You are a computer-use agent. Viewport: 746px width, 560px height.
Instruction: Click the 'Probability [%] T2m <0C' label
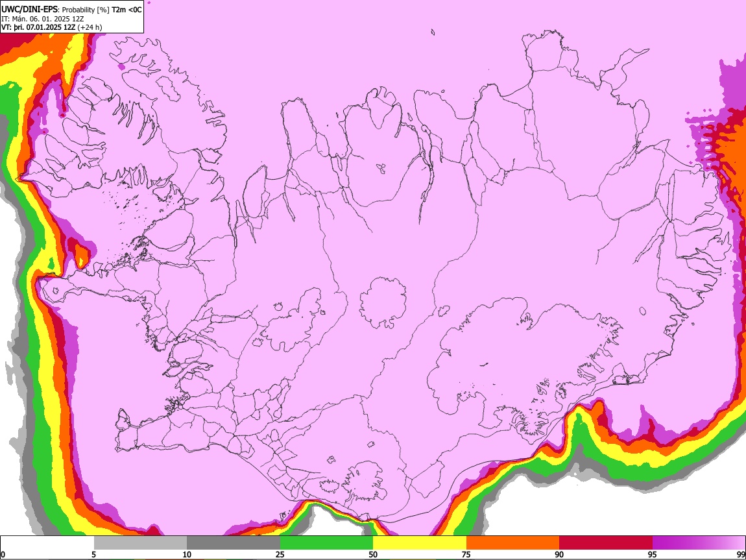tap(102, 10)
